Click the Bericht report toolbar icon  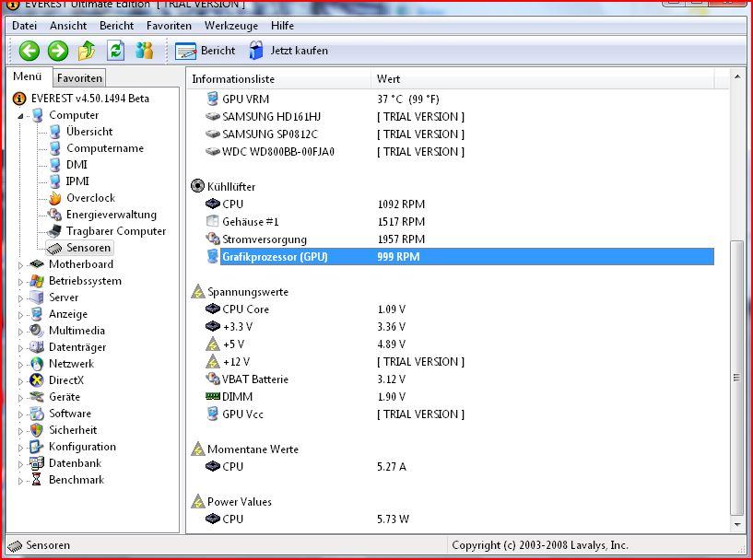pyautogui.click(x=186, y=51)
